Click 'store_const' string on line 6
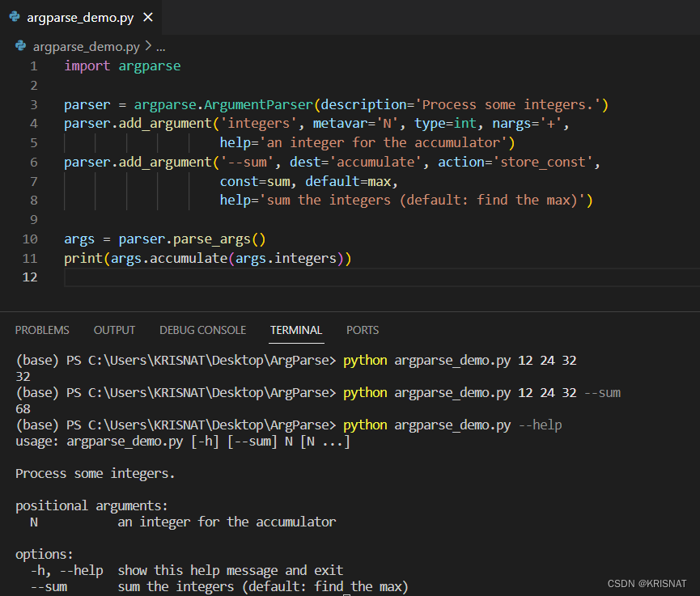Image resolution: width=700 pixels, height=596 pixels. (x=543, y=162)
